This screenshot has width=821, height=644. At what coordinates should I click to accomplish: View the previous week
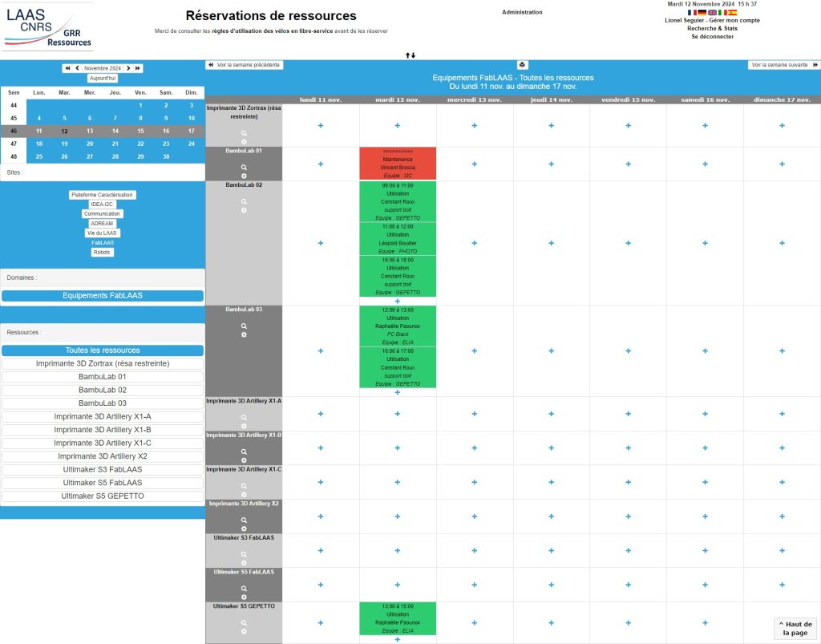coord(244,65)
